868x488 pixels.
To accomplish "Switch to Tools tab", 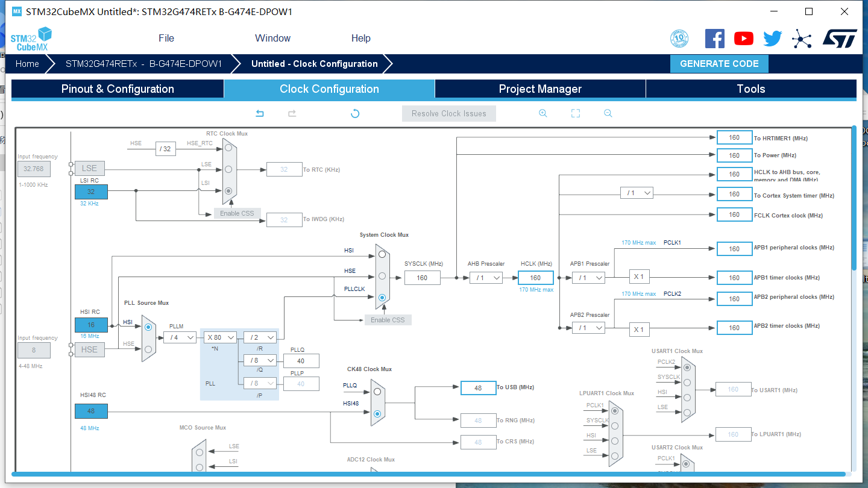I will pyautogui.click(x=751, y=89).
